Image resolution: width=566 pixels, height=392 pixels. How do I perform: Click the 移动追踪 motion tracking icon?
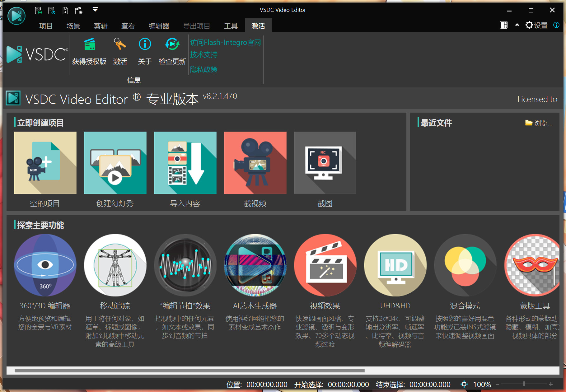[x=115, y=265]
